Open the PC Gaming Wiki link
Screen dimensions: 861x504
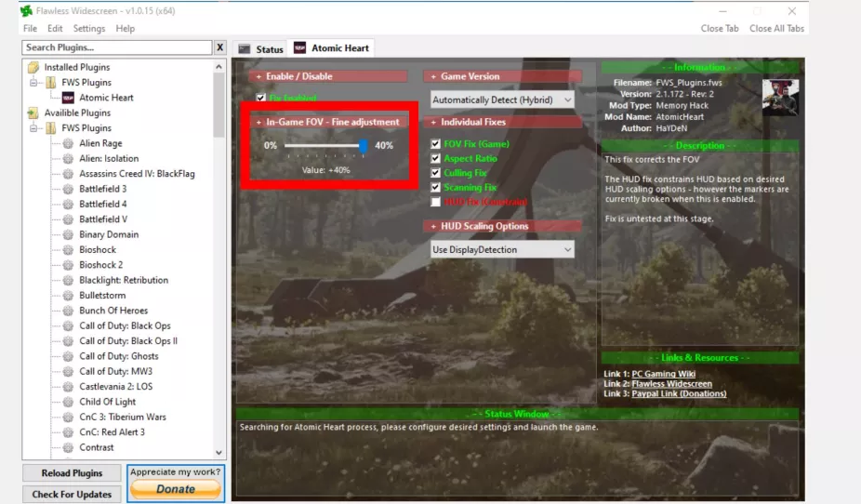[x=663, y=374]
